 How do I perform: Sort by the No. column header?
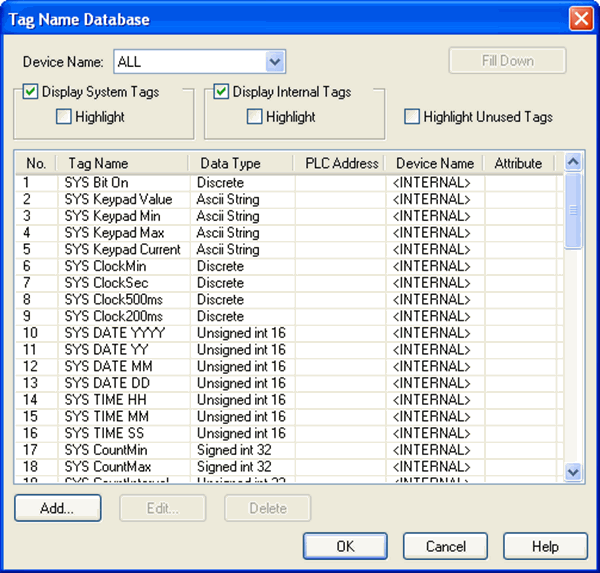pos(36,163)
